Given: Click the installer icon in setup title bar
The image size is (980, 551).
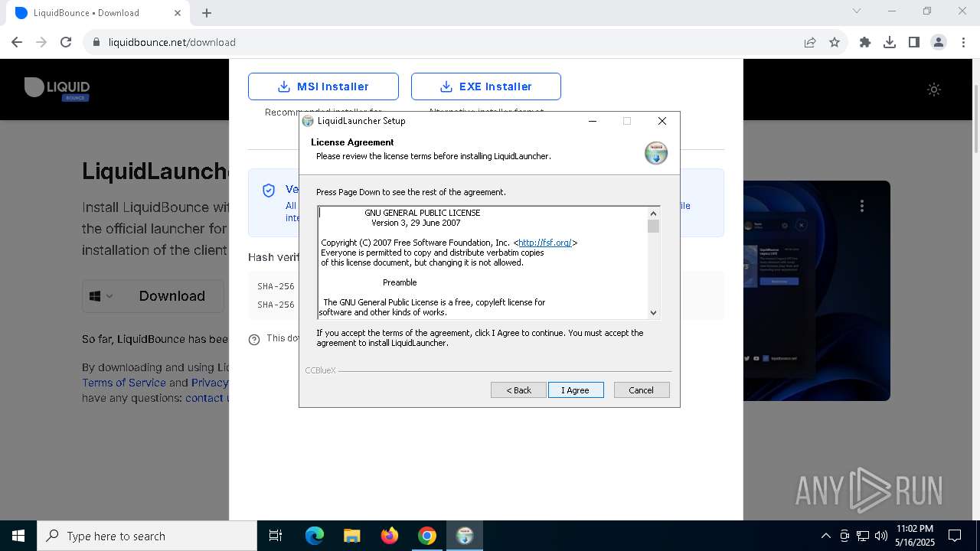Looking at the screenshot, I should [x=308, y=121].
